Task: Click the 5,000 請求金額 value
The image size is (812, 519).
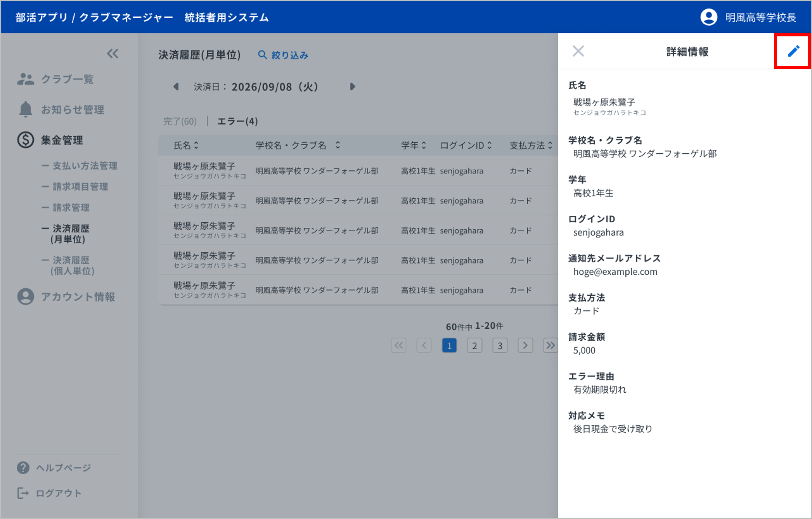Action: click(x=584, y=350)
